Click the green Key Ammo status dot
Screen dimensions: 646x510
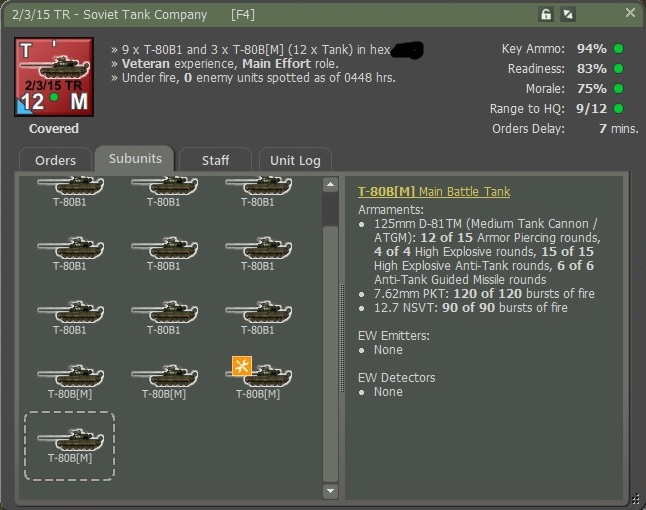point(618,49)
